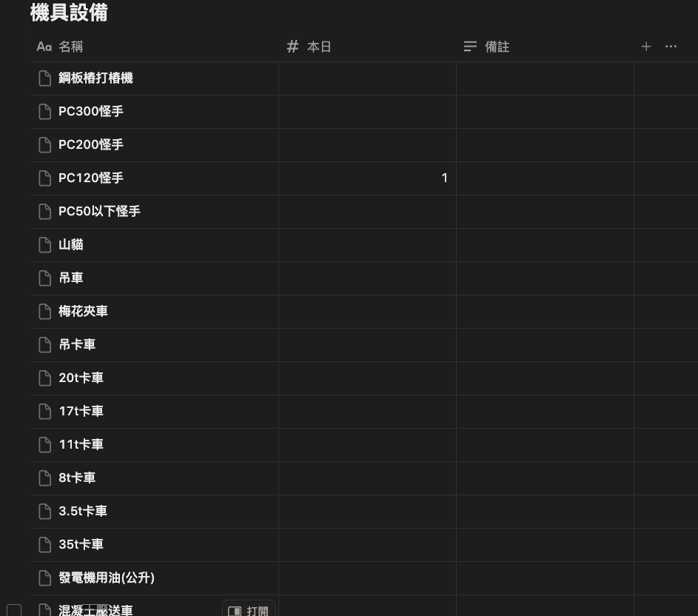Click the page icon for 山貓

pos(45,245)
